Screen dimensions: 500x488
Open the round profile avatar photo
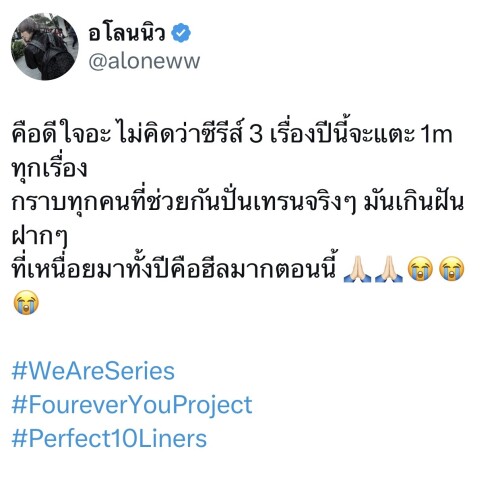click(x=45, y=47)
